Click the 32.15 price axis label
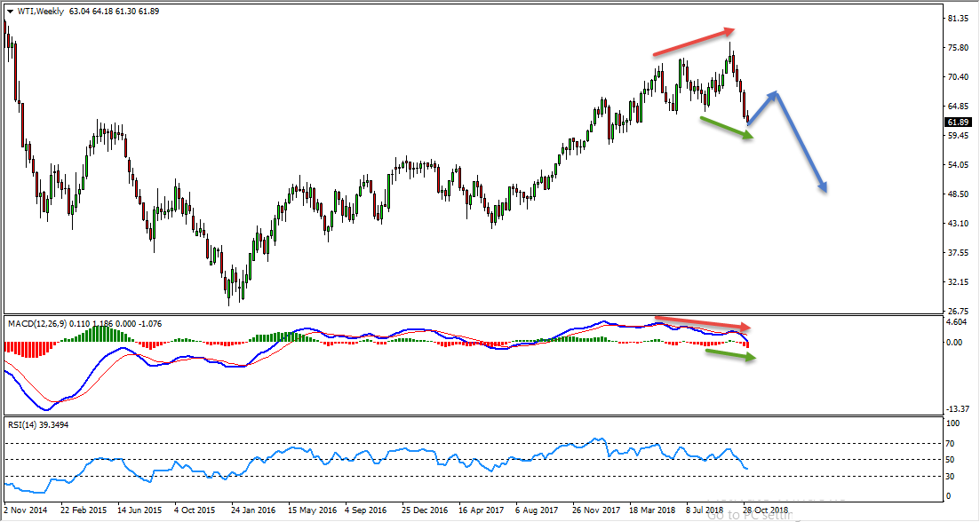980x522 pixels. [958, 282]
